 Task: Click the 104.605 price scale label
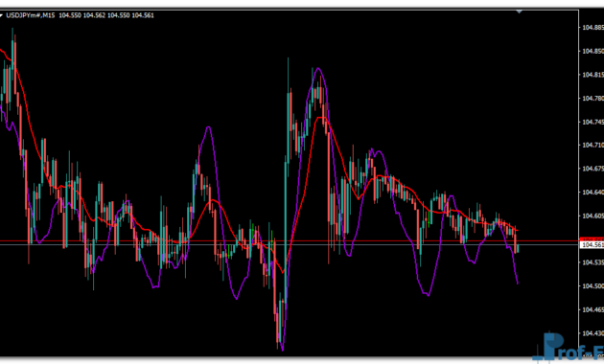coord(592,216)
